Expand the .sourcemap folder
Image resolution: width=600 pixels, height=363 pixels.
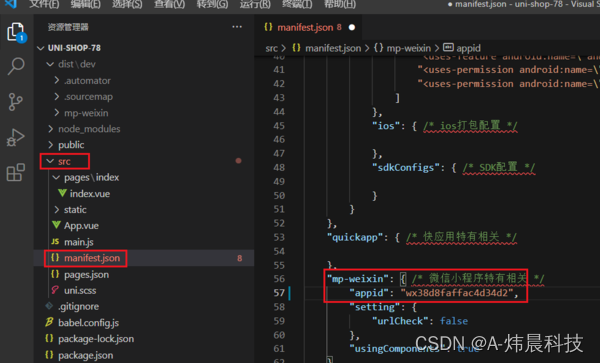(x=57, y=96)
